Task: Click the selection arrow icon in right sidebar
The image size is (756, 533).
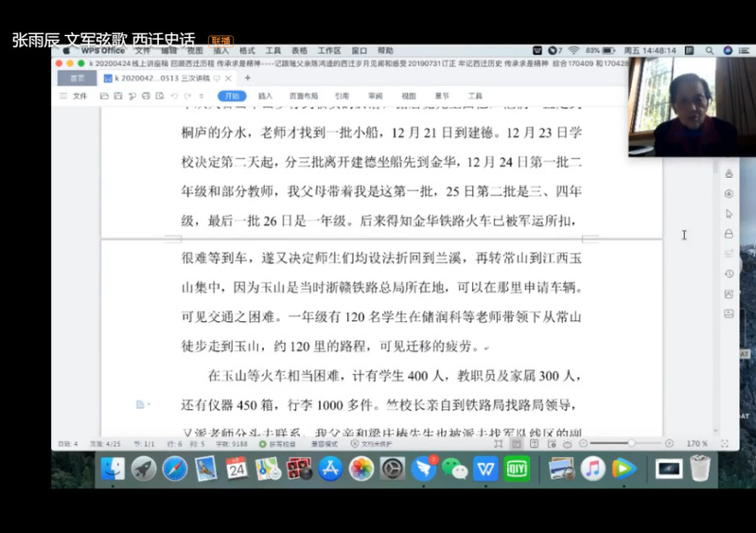Action: click(729, 213)
